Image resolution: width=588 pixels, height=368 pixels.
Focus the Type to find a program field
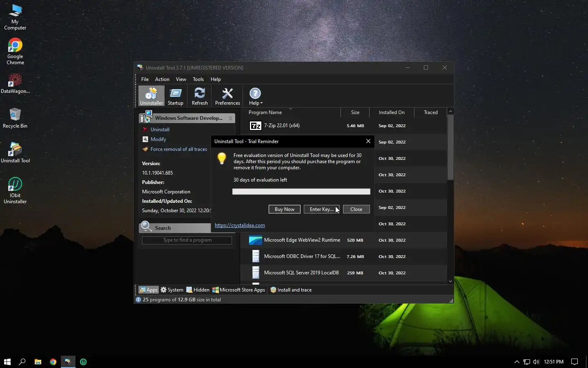[187, 240]
